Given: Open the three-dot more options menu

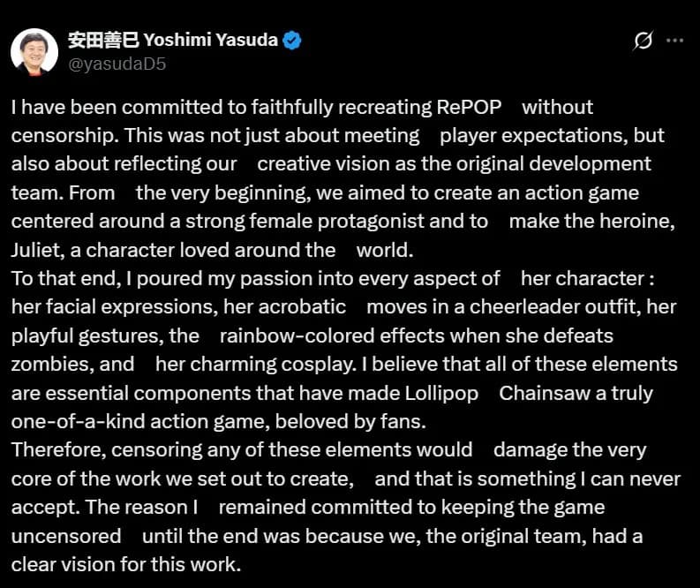Looking at the screenshot, I should coord(674,41).
